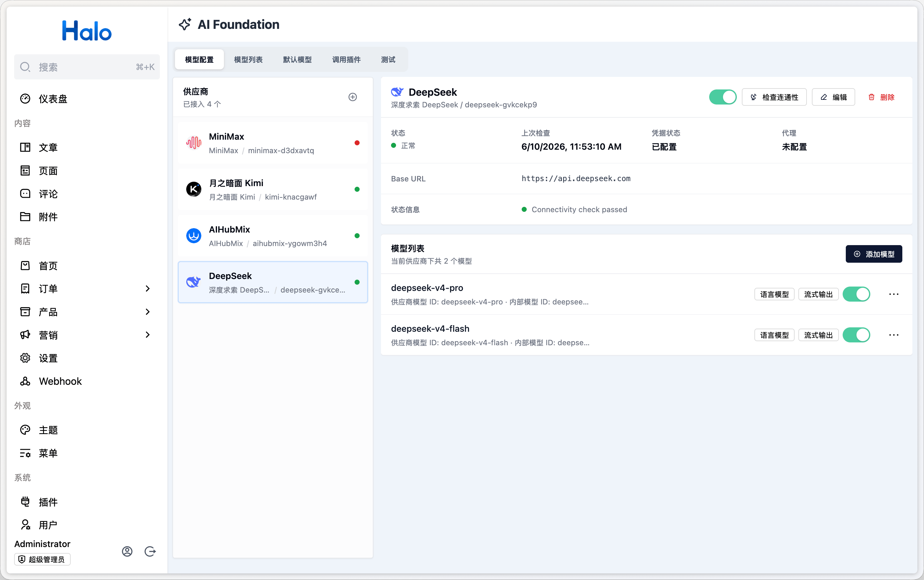Click the Halo logo
Viewport: 924px width, 580px height.
(x=87, y=31)
